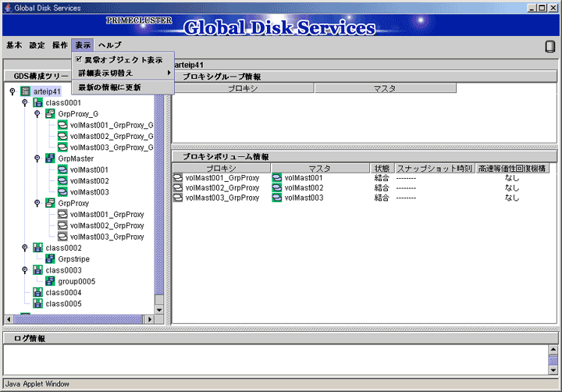Click volMast002_GrpProxy volume icon in tree
This screenshot has height=392, width=562.
point(62,225)
